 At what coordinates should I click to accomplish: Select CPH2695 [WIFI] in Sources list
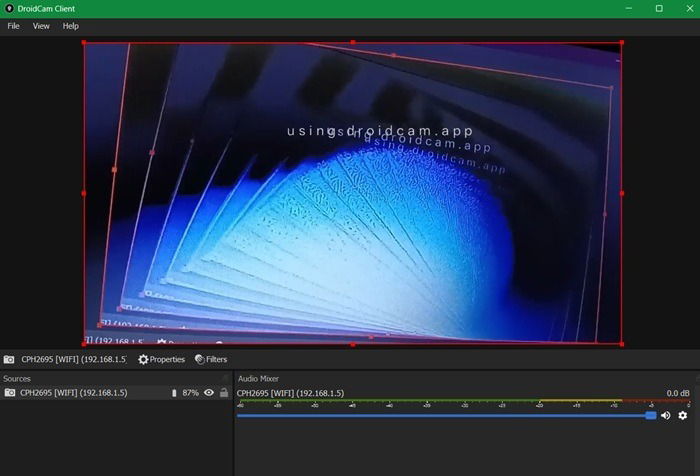click(x=115, y=393)
